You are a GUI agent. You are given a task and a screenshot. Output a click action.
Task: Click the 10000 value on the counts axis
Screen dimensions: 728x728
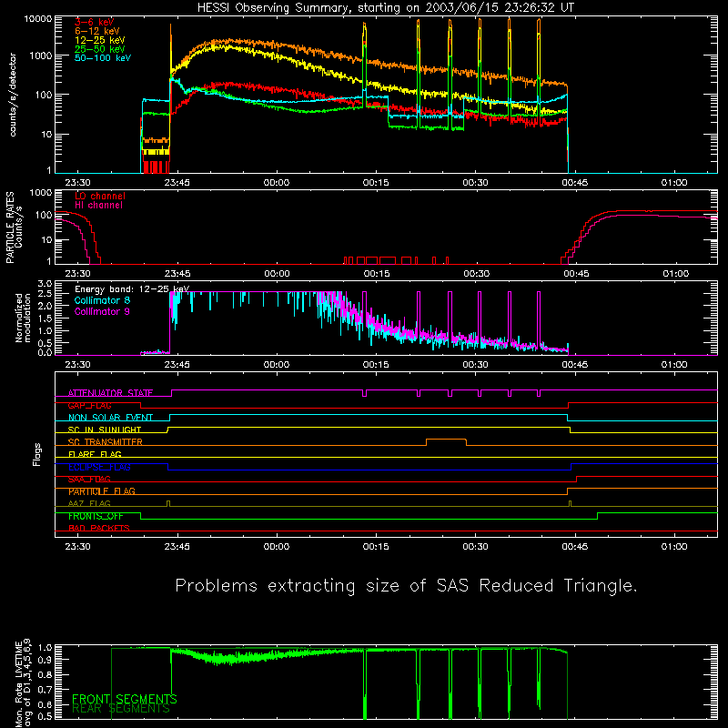pyautogui.click(x=38, y=19)
